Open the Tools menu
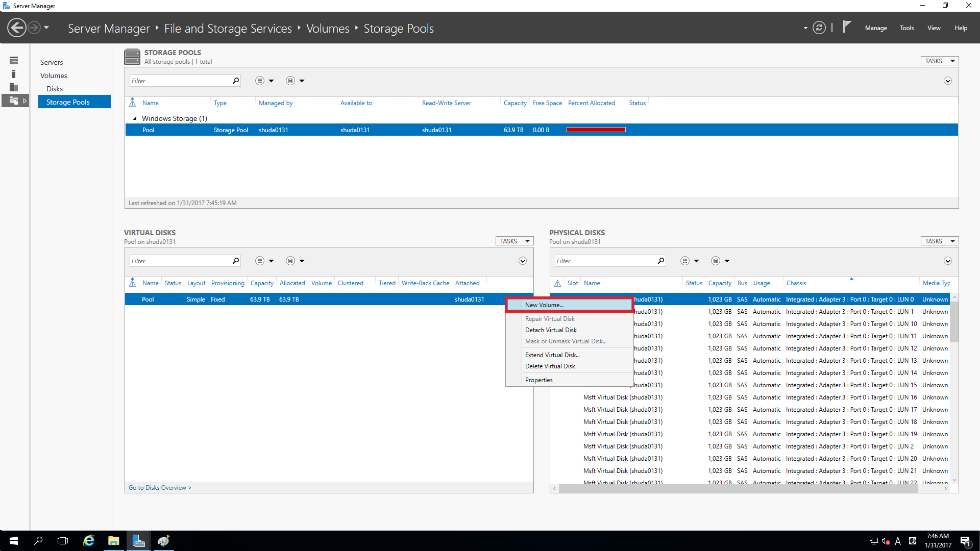 906,28
